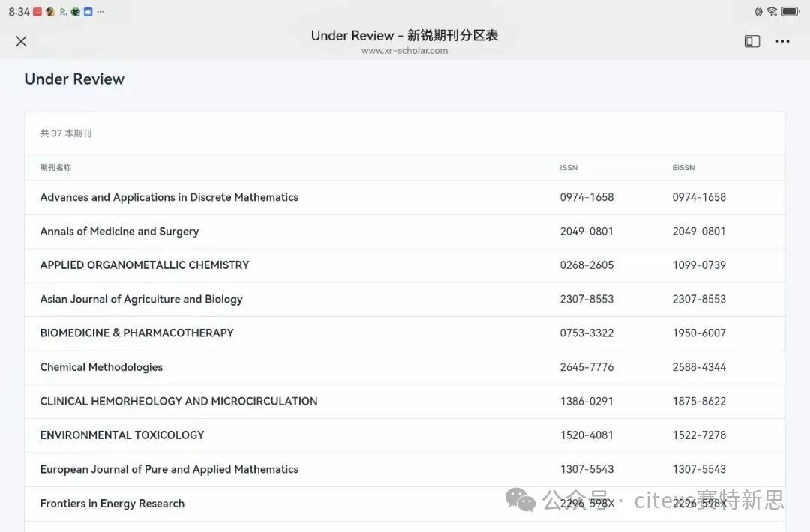Tap the red notification icon in status bar

coord(37,12)
